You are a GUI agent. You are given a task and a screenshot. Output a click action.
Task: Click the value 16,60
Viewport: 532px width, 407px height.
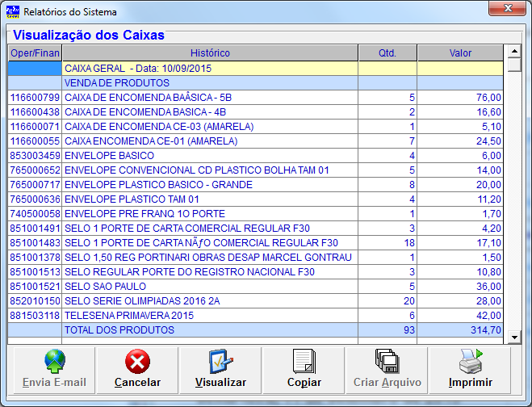(488, 112)
